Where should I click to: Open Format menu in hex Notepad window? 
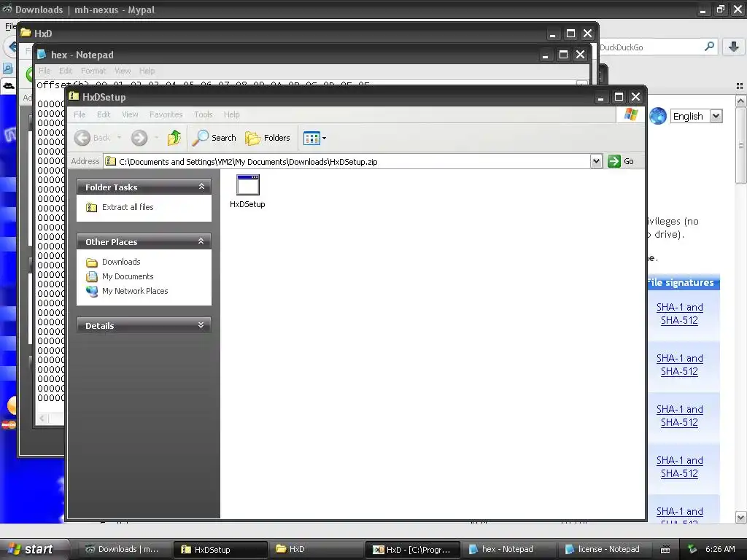point(93,71)
